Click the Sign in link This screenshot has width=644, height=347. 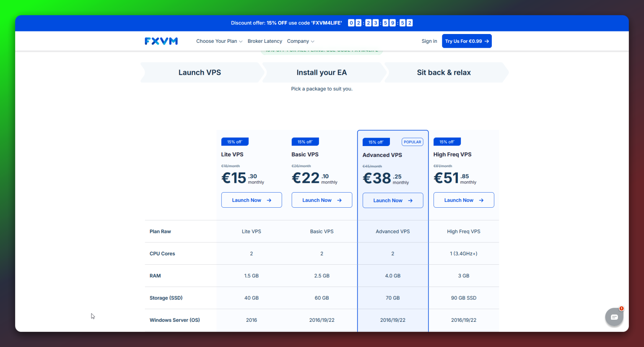[429, 41]
